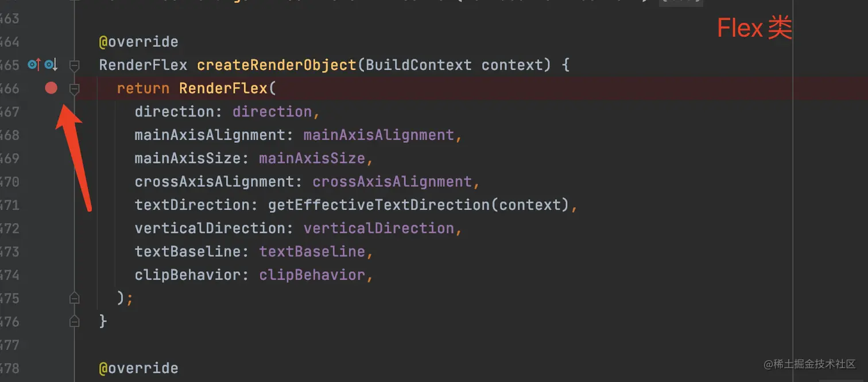868x382 pixels.
Task: Click the createRenderObject method name
Action: [277, 65]
